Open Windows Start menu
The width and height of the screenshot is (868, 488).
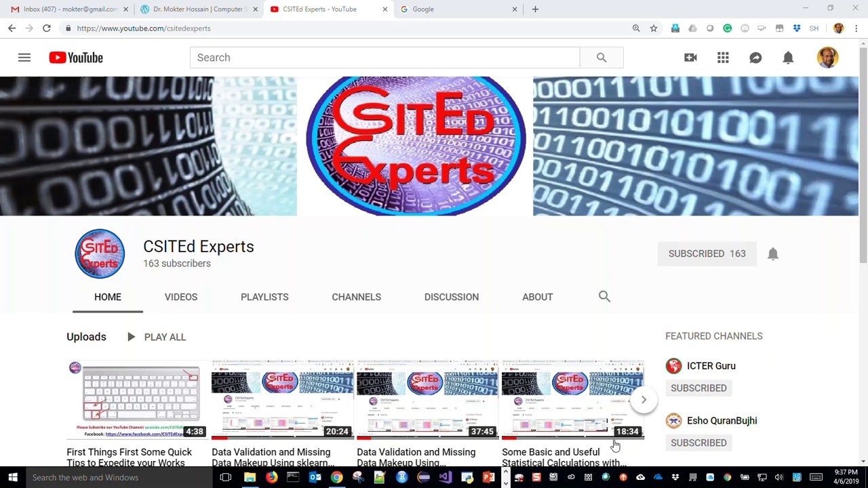click(12, 477)
